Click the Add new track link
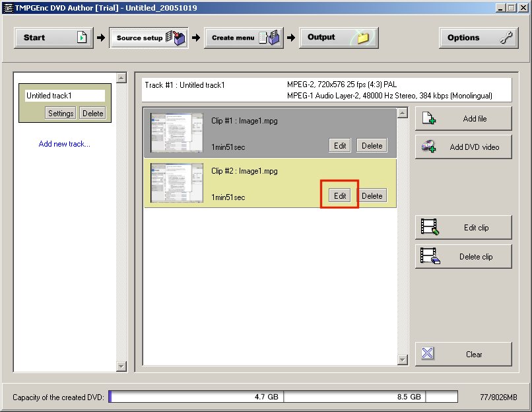This screenshot has width=532, height=412. click(65, 144)
